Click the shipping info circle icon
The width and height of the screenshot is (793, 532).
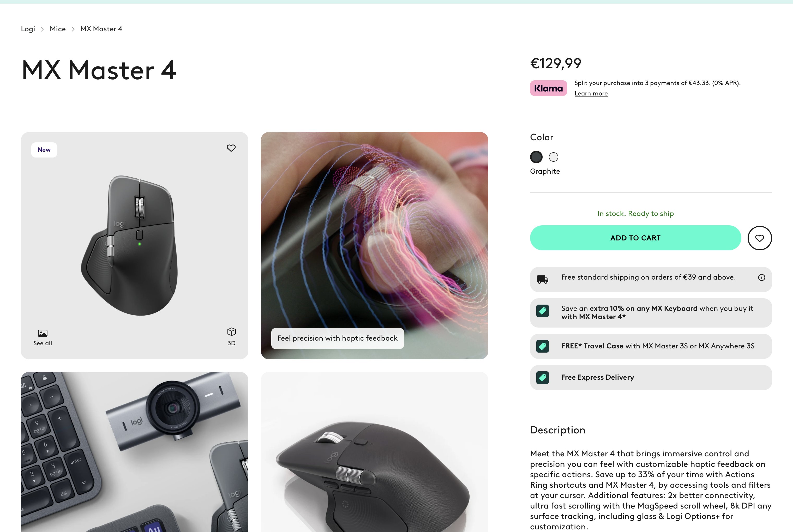(761, 277)
